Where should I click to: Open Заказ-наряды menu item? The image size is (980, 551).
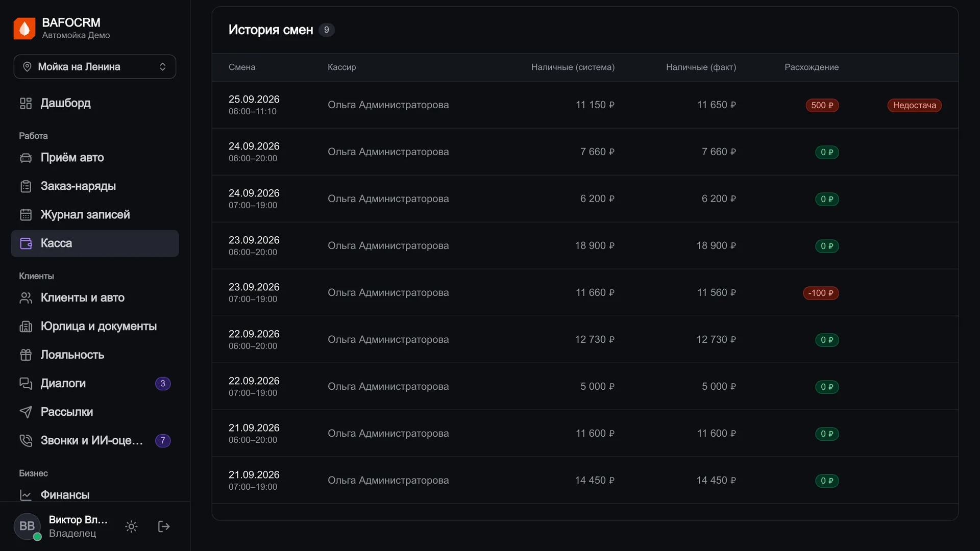(95, 186)
